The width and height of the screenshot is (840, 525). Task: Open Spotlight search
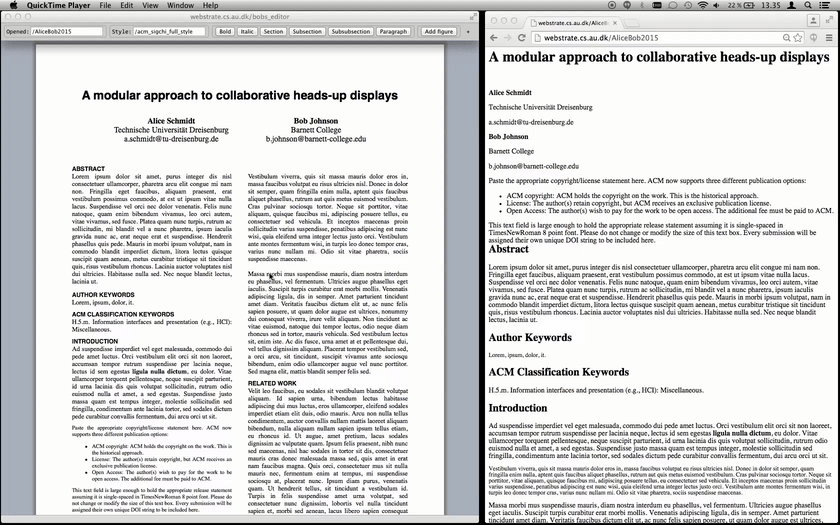(808, 5)
